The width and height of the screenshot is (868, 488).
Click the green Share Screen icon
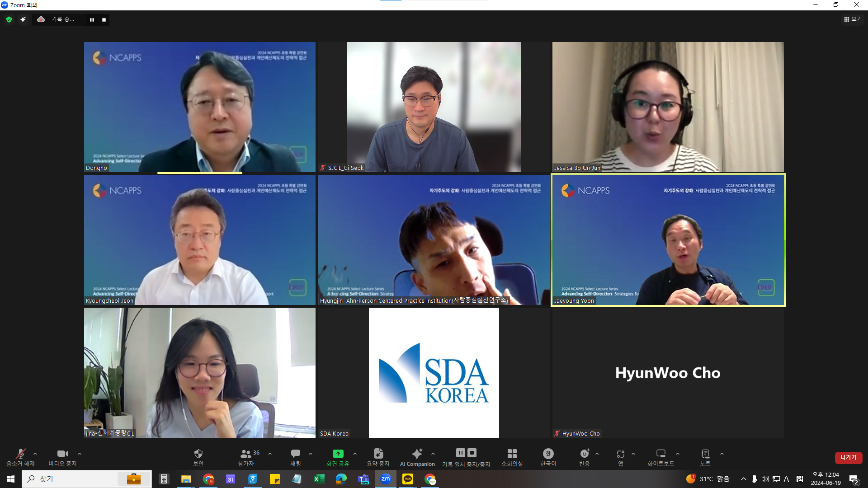pos(338,454)
